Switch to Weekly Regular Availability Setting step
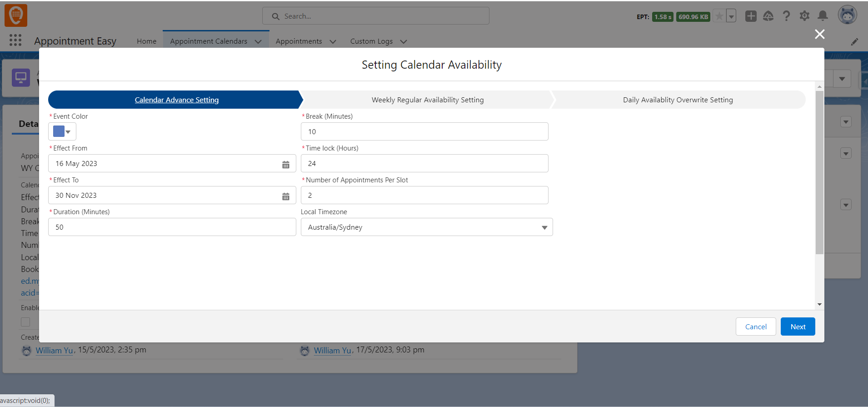 (427, 100)
